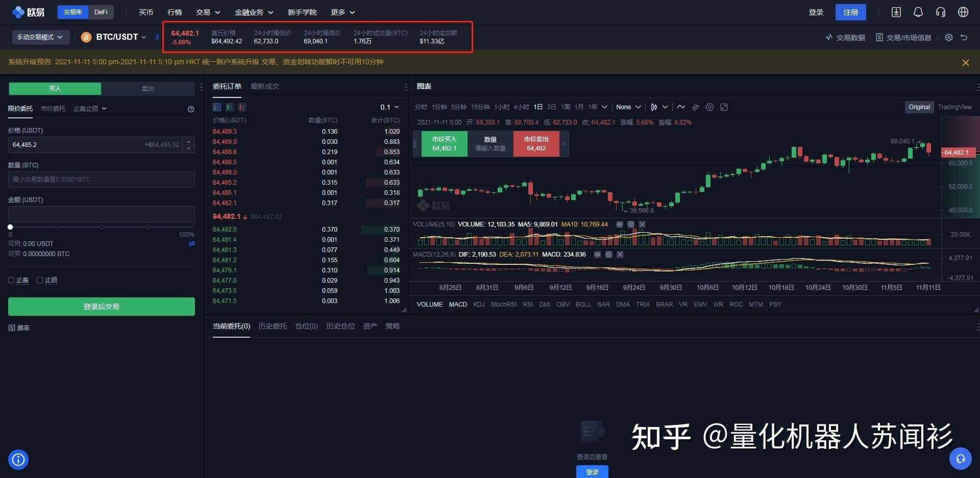Click the line chart indicator icon
980x478 pixels.
[681, 107]
